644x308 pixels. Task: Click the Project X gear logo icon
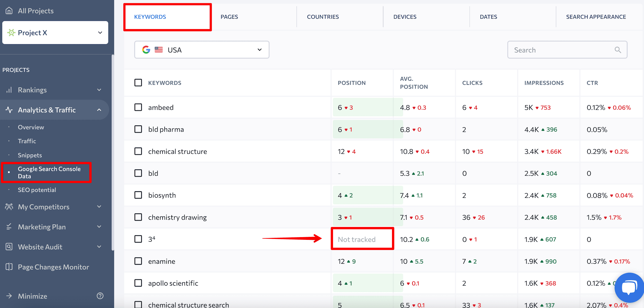tap(11, 32)
